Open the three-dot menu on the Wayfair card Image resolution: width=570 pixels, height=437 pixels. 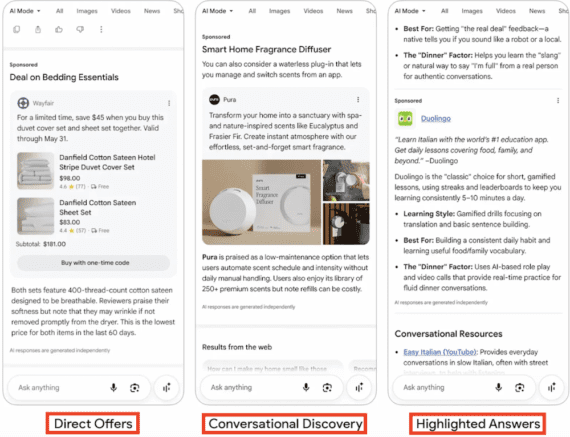[169, 103]
